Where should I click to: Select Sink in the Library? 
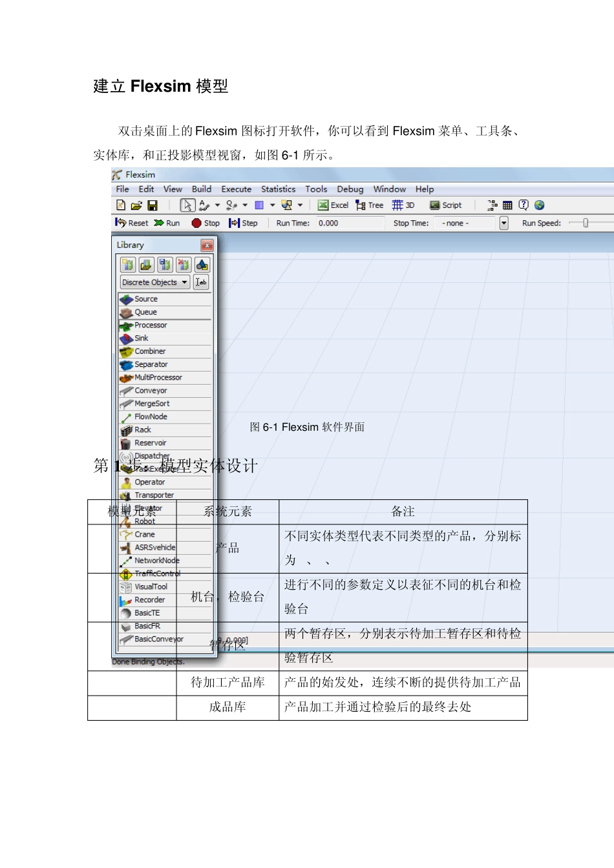(x=165, y=338)
